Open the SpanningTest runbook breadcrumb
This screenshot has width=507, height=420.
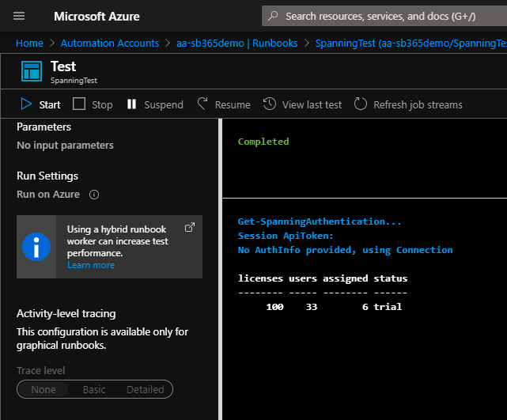(411, 43)
